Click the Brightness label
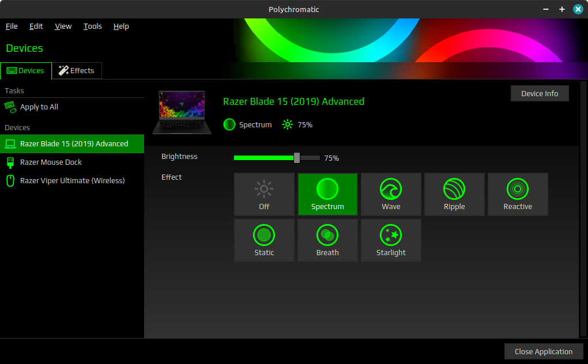This screenshot has height=364, width=588. point(179,157)
